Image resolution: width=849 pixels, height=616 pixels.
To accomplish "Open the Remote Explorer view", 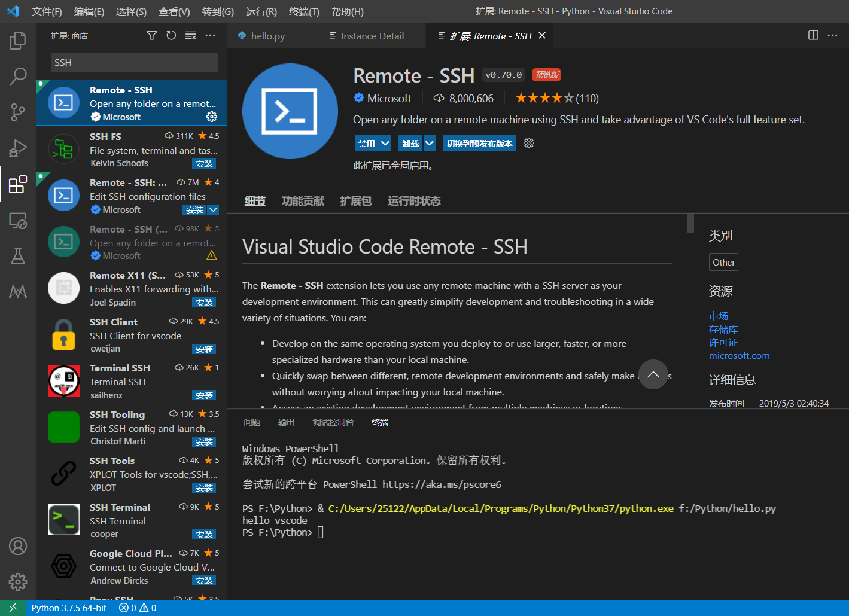I will pyautogui.click(x=18, y=220).
